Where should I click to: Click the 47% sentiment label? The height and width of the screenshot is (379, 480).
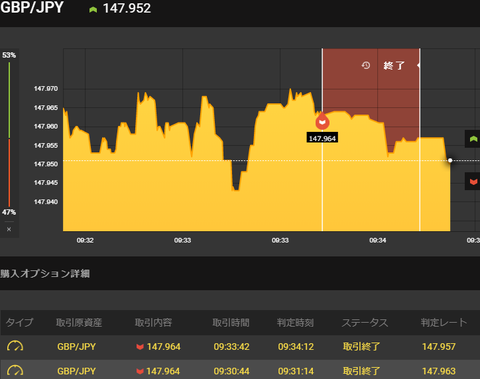click(x=9, y=212)
